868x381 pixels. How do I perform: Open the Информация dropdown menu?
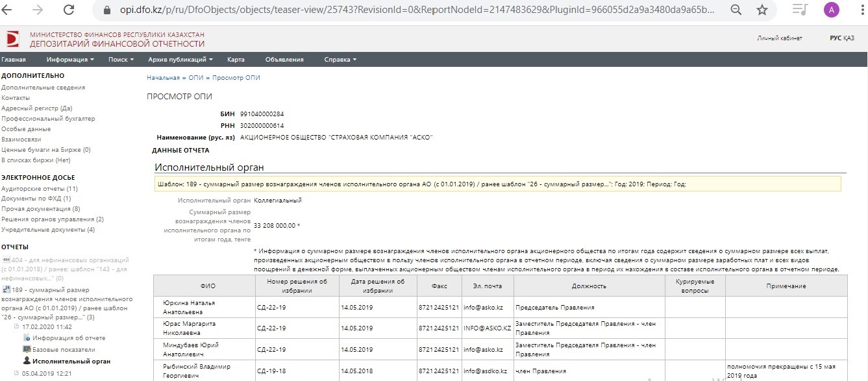tap(70, 60)
